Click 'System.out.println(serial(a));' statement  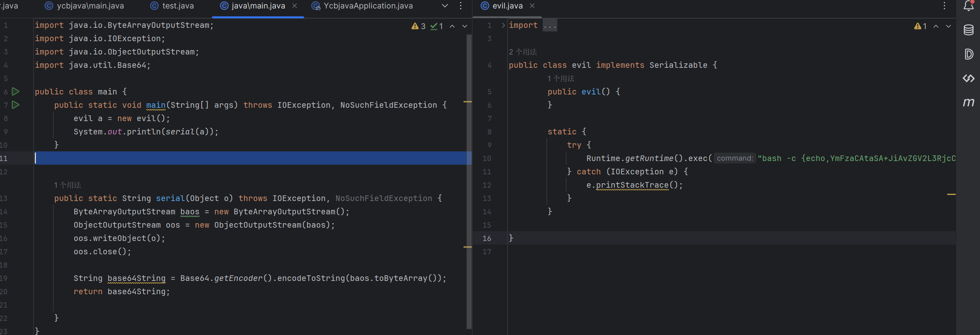point(146,132)
